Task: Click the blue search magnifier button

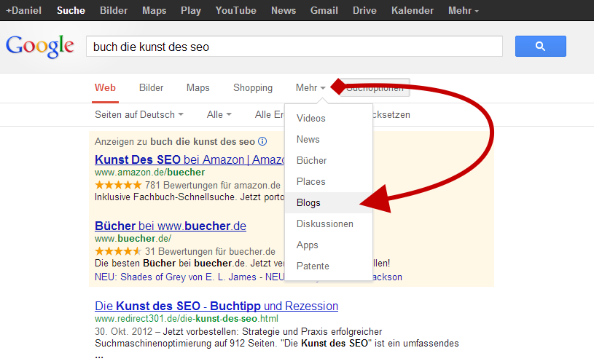Action: click(540, 46)
